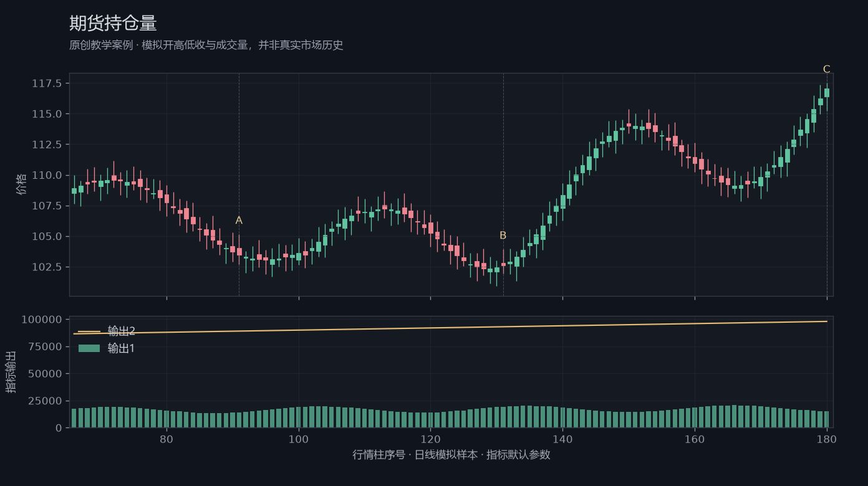Click the 价格 y-axis label
The height and width of the screenshot is (486, 868).
(22, 184)
